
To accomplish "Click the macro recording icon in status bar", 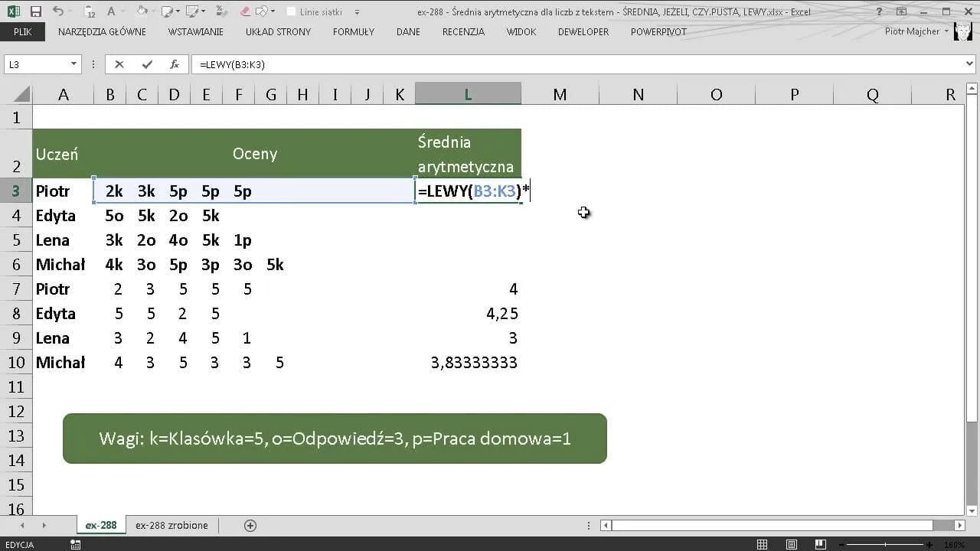I will tap(75, 545).
